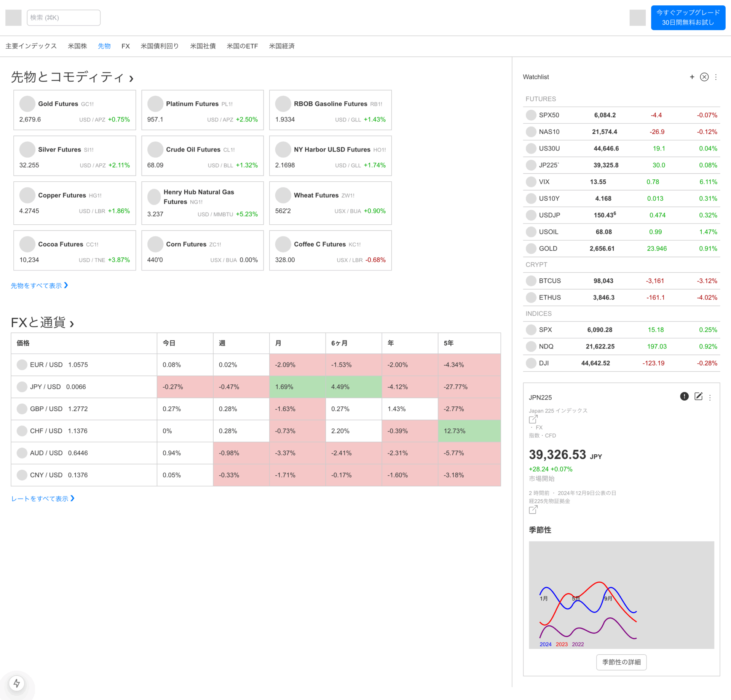Switch to the 米国株 tab

77,46
